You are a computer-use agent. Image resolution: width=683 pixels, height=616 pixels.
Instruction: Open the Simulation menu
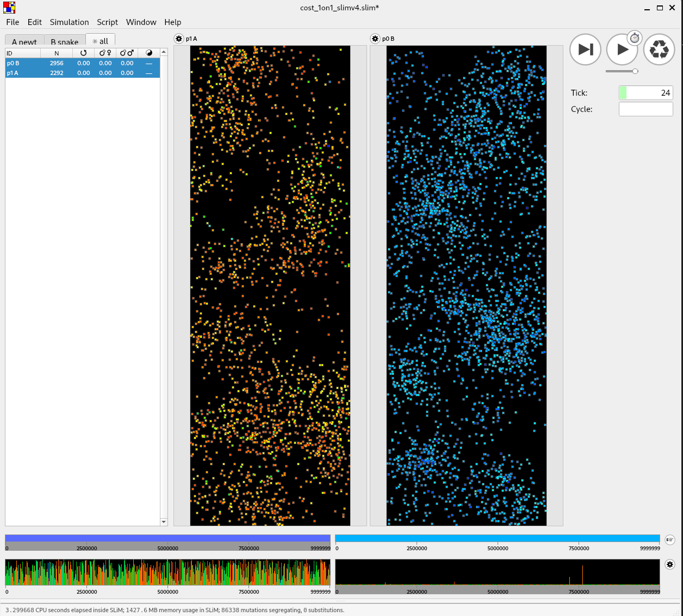point(69,22)
